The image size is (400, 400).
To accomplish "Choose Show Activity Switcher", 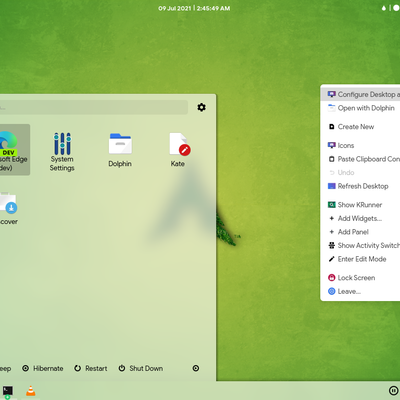I will click(x=360, y=245).
